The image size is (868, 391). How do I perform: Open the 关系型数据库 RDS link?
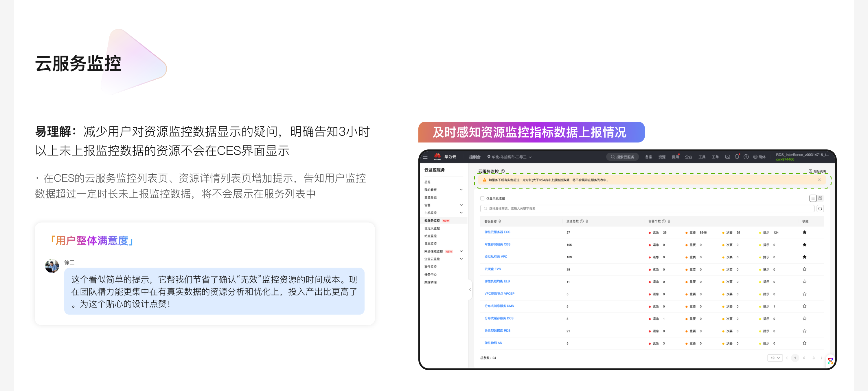click(x=497, y=331)
